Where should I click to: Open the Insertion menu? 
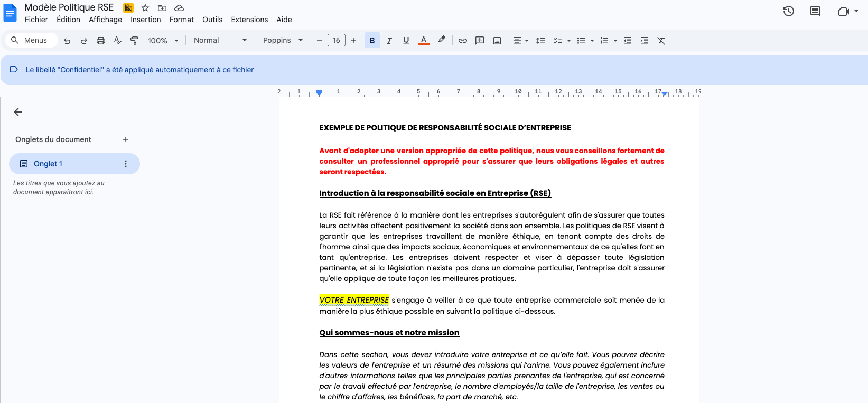(146, 20)
